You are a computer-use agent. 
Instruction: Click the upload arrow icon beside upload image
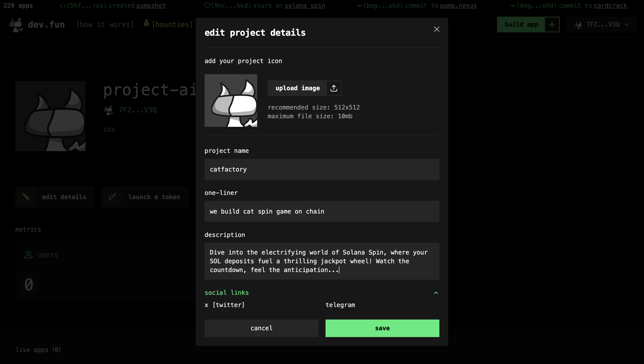pos(334,88)
